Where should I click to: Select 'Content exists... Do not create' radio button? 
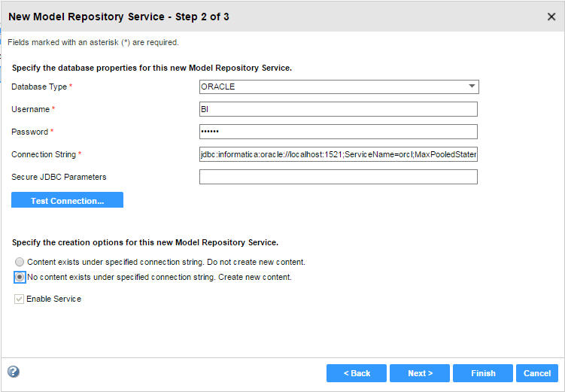tap(20, 262)
